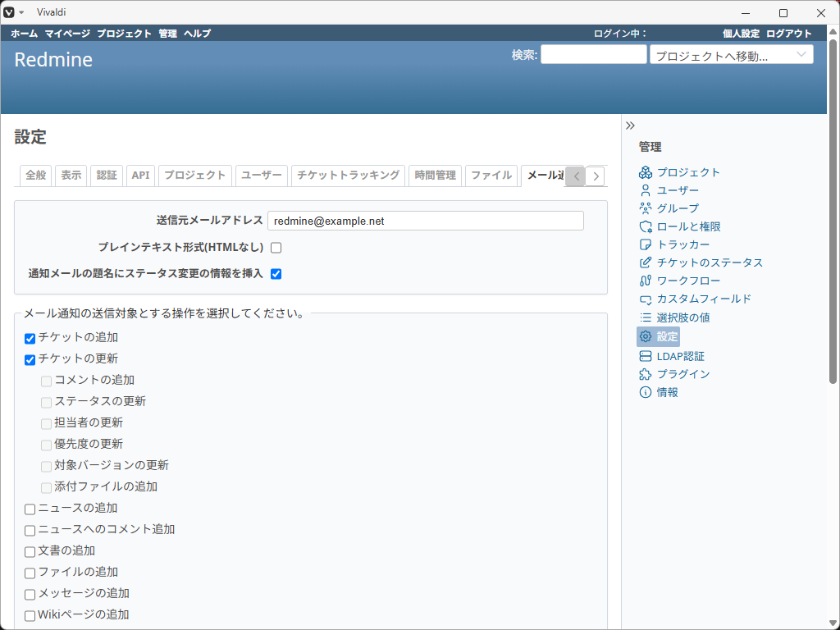Click the Redmine title heading
This screenshot has height=630, width=840.
point(53,59)
